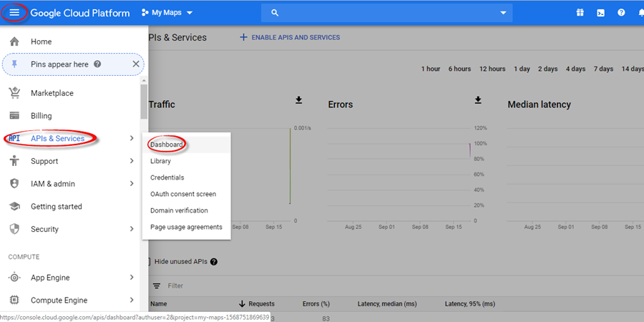
Task: Select the 1 hour time range
Action: pyautogui.click(x=431, y=69)
